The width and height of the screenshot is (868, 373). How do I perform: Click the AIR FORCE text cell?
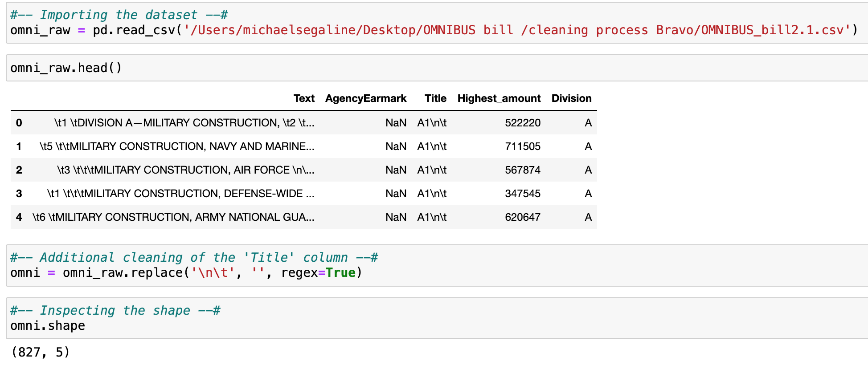coord(185,170)
